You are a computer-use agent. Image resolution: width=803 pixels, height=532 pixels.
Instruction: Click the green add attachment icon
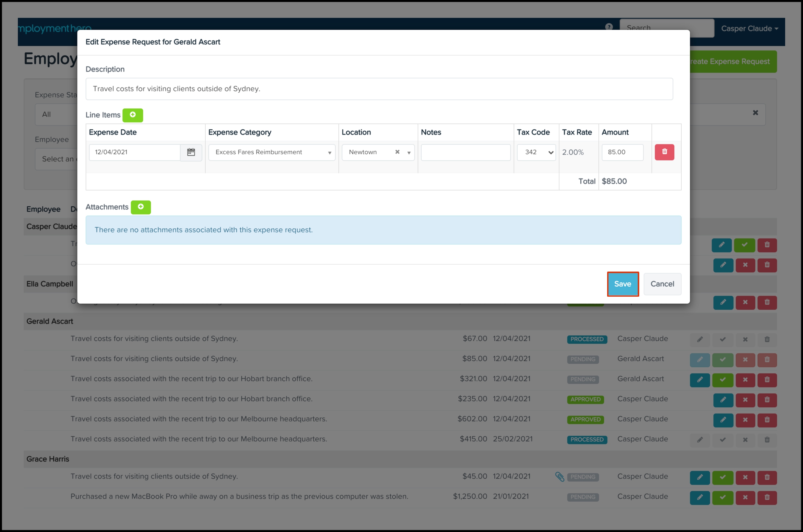tap(141, 207)
